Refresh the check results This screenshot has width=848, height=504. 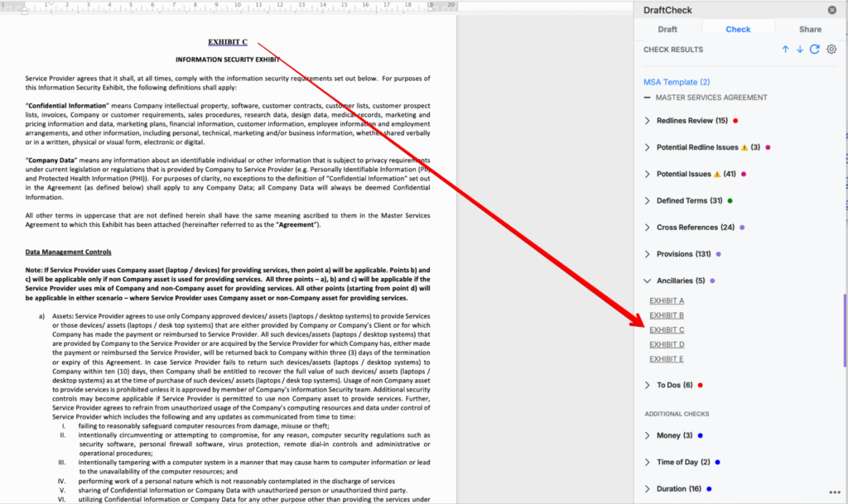(815, 50)
